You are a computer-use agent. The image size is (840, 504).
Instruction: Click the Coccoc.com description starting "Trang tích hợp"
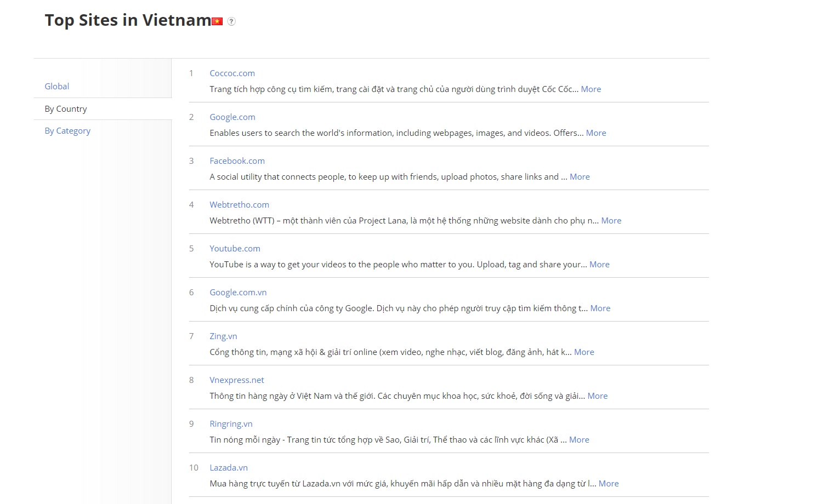point(394,89)
